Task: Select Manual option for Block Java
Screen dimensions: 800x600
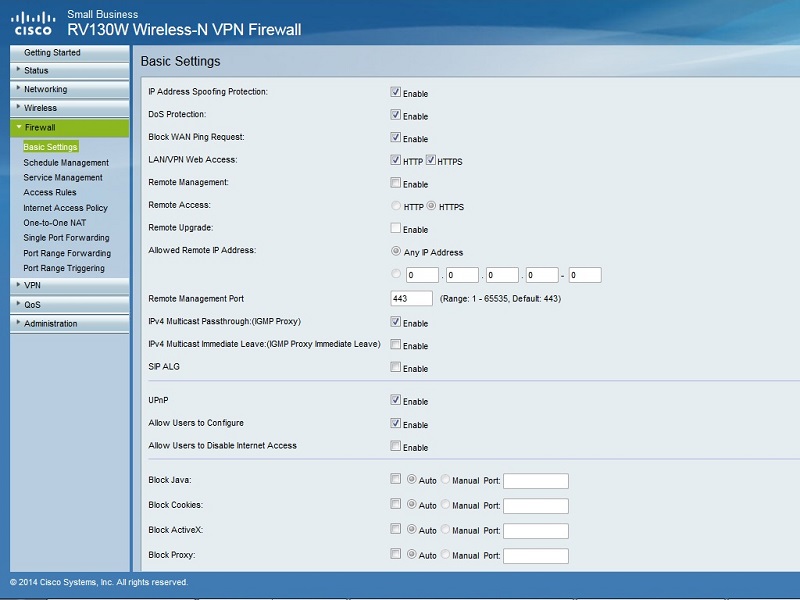Action: [x=446, y=479]
